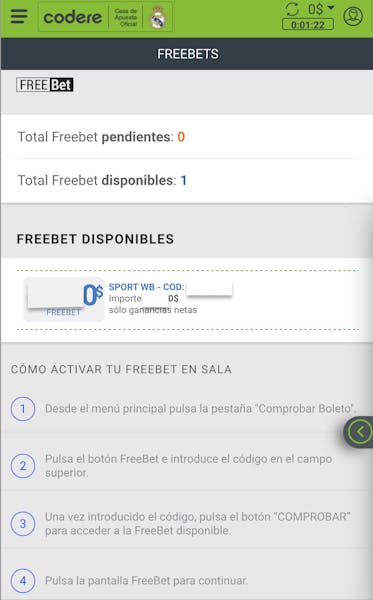The height and width of the screenshot is (600, 373).
Task: Tap step 4 circle icon
Action: [23, 581]
